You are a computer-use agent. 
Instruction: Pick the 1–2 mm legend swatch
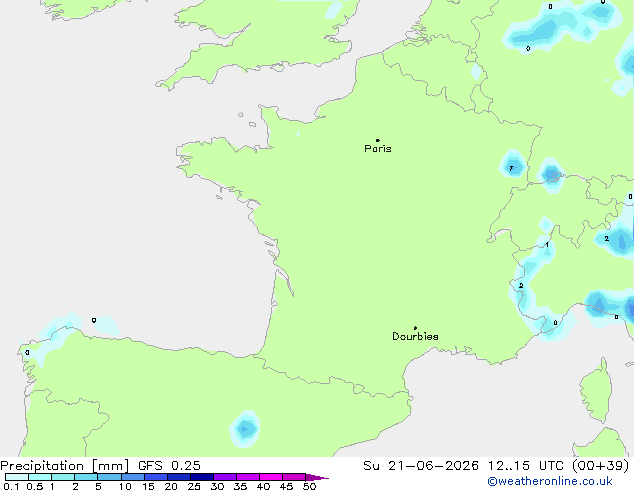pyautogui.click(x=63, y=477)
